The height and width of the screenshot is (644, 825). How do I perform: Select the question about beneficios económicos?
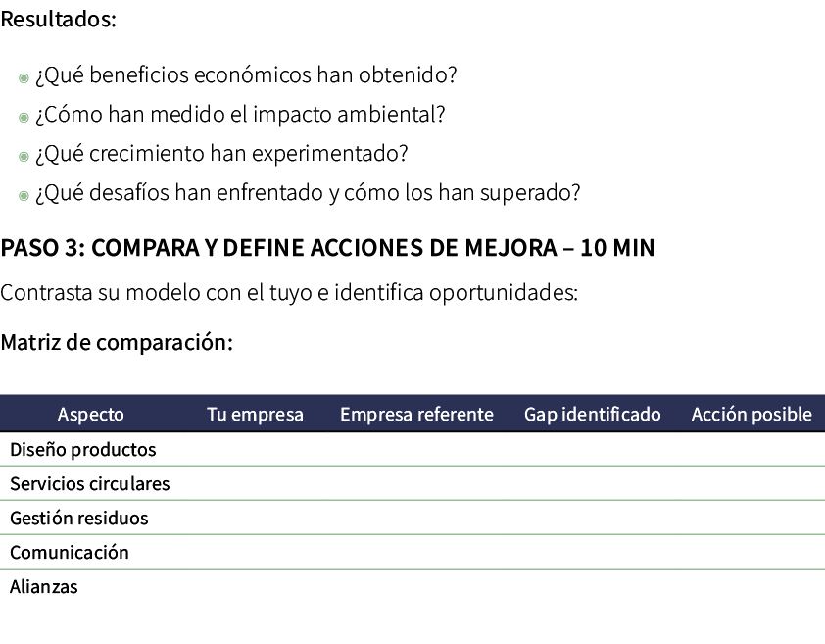246,75
